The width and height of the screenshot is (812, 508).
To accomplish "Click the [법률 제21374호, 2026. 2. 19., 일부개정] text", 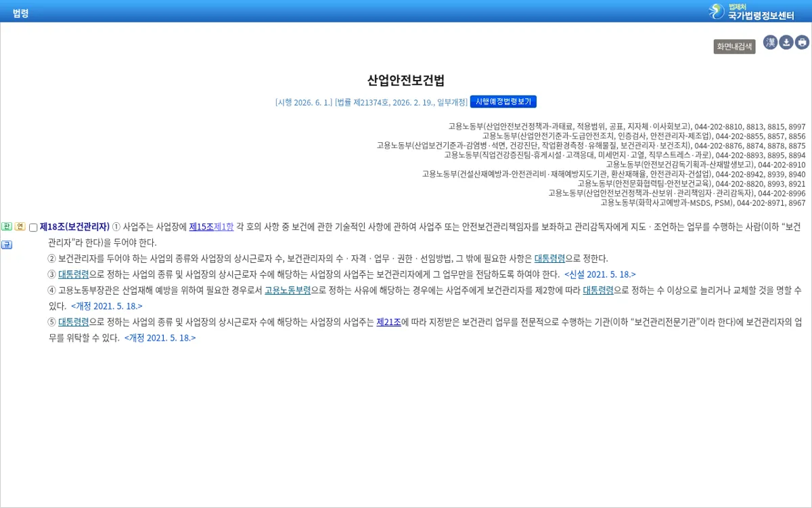I will (401, 102).
